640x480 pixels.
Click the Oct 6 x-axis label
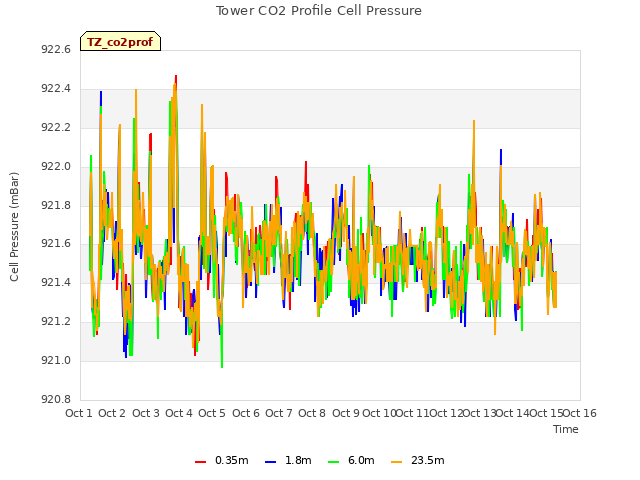pyautogui.click(x=246, y=413)
